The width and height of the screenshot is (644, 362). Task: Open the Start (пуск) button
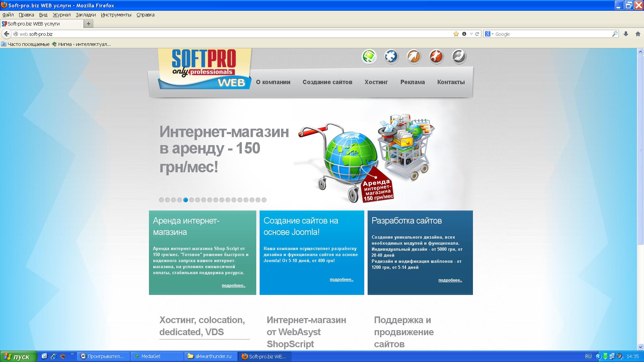(x=18, y=357)
